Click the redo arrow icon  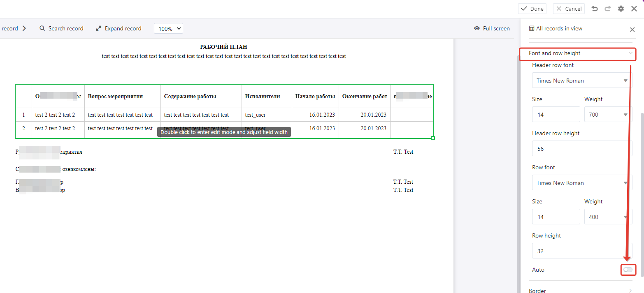[608, 9]
